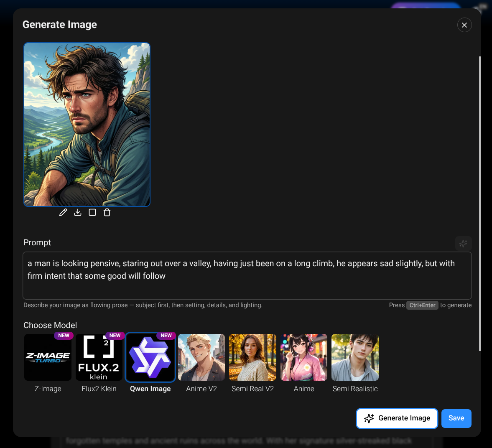Click the prompt description helper text
This screenshot has width=492, height=448.
pos(143,305)
